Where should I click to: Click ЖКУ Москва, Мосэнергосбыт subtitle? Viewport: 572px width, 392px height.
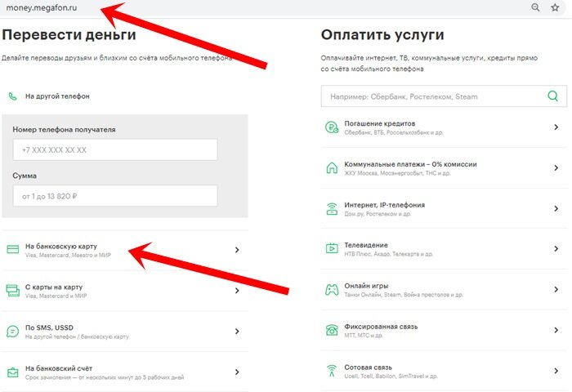pyautogui.click(x=397, y=173)
